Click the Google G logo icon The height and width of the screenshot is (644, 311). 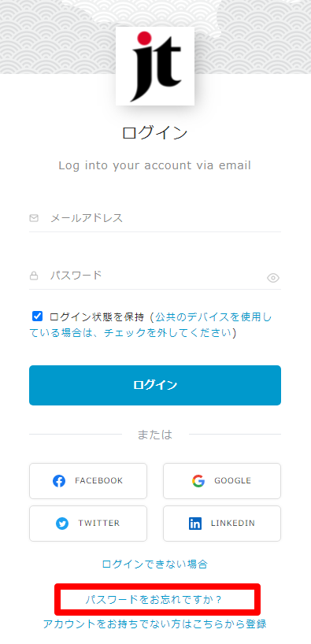click(198, 481)
